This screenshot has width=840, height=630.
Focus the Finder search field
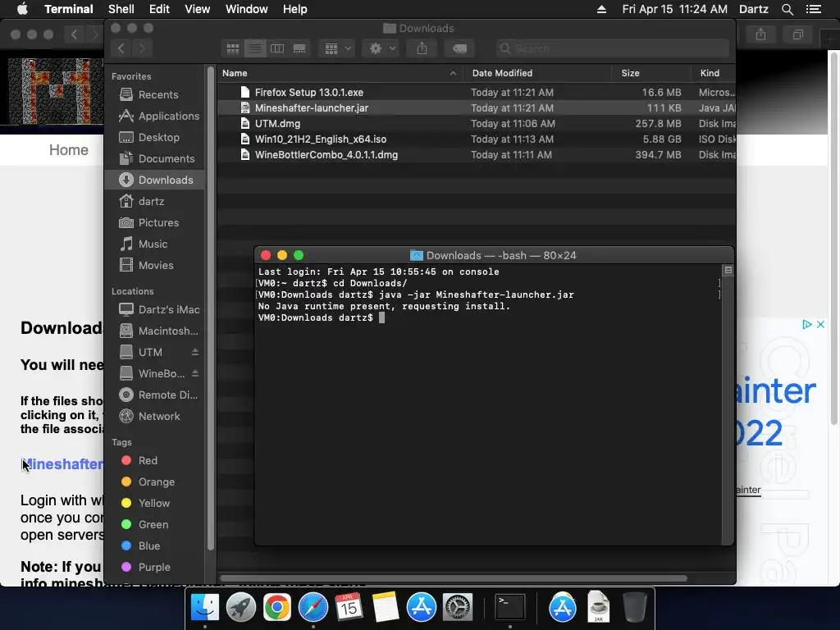pos(612,48)
